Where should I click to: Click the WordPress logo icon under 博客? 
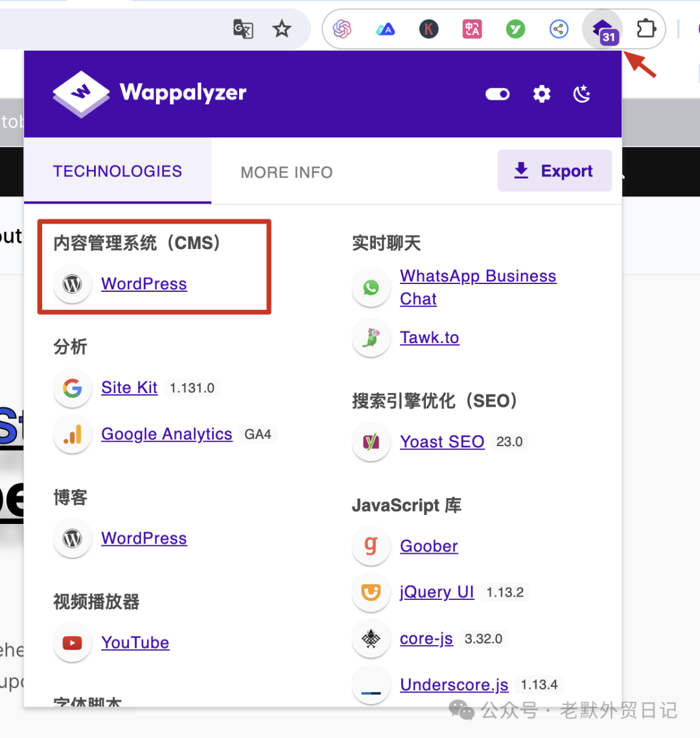(x=73, y=538)
